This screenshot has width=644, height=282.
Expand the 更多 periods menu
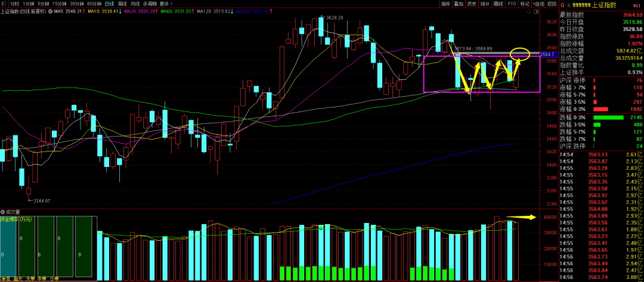tap(165, 4)
